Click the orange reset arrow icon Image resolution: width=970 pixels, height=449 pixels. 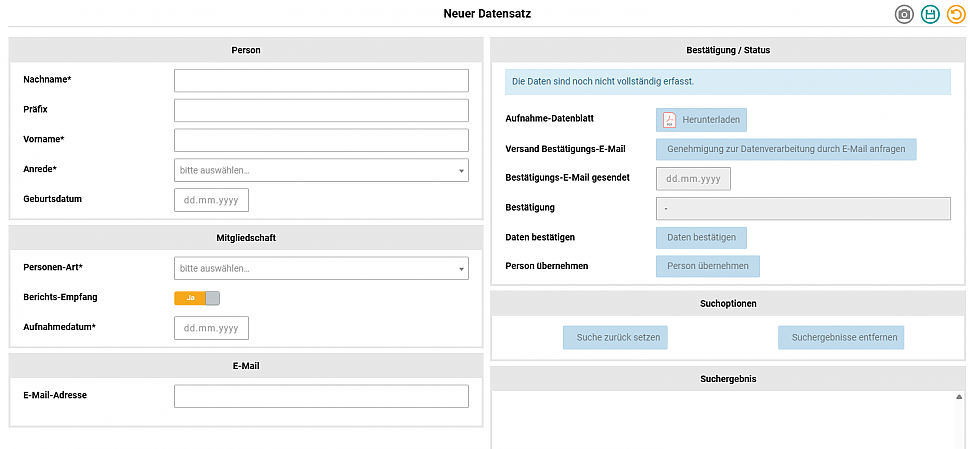(955, 14)
